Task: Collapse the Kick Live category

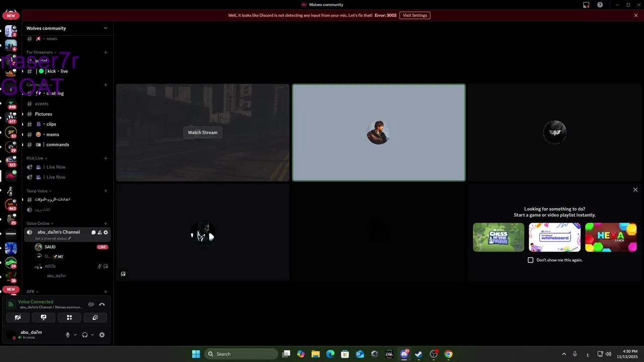Action: coord(37,158)
